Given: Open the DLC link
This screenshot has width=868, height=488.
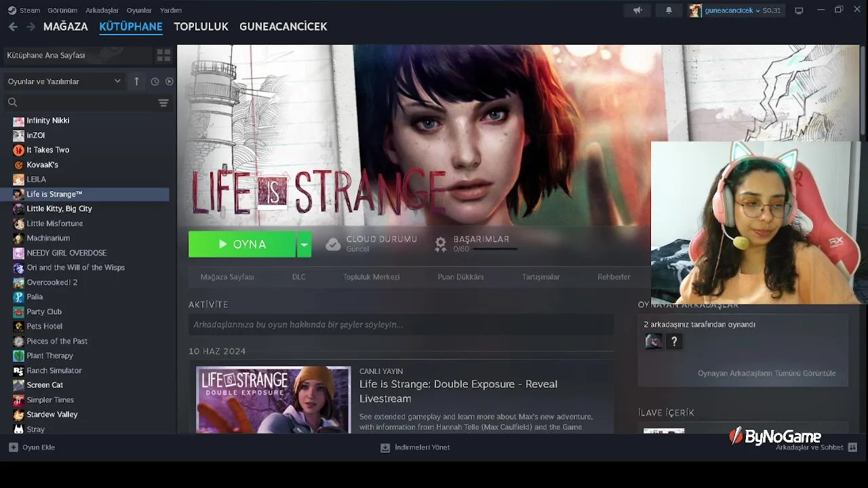Looking at the screenshot, I should pyautogui.click(x=299, y=277).
